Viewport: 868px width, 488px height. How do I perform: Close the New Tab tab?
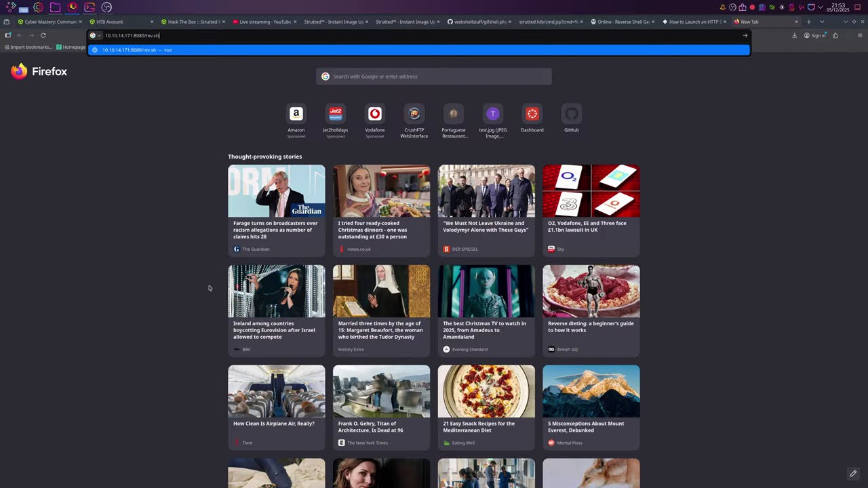(797, 22)
